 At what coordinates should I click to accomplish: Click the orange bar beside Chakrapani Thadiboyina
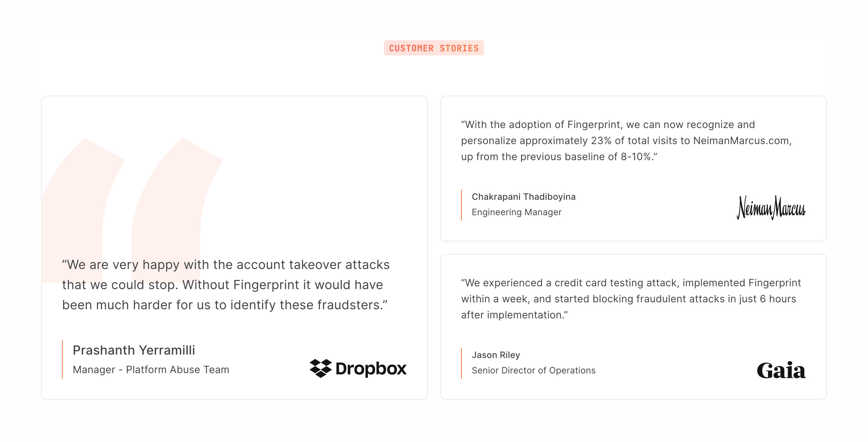pyautogui.click(x=461, y=205)
